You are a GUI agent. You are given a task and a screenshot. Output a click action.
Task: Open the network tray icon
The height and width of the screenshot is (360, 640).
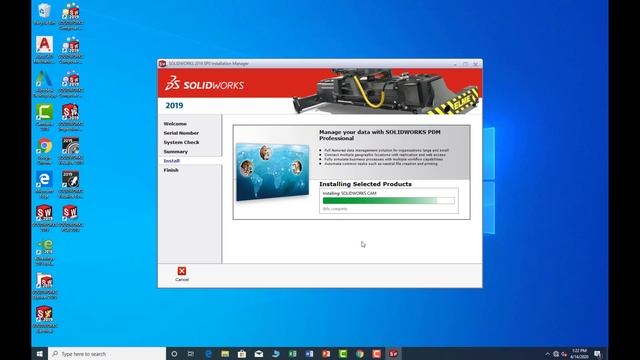pos(556,354)
